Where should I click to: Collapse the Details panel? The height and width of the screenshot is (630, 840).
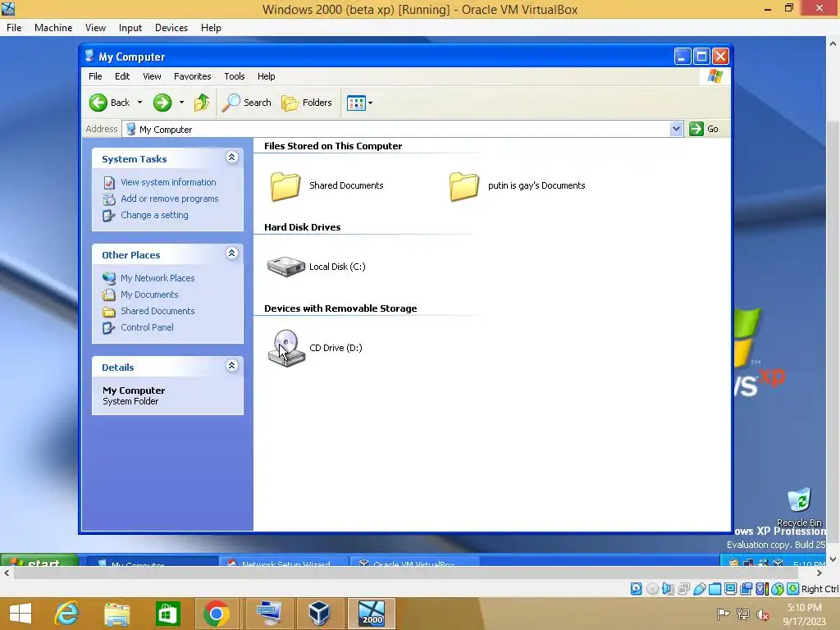click(232, 365)
